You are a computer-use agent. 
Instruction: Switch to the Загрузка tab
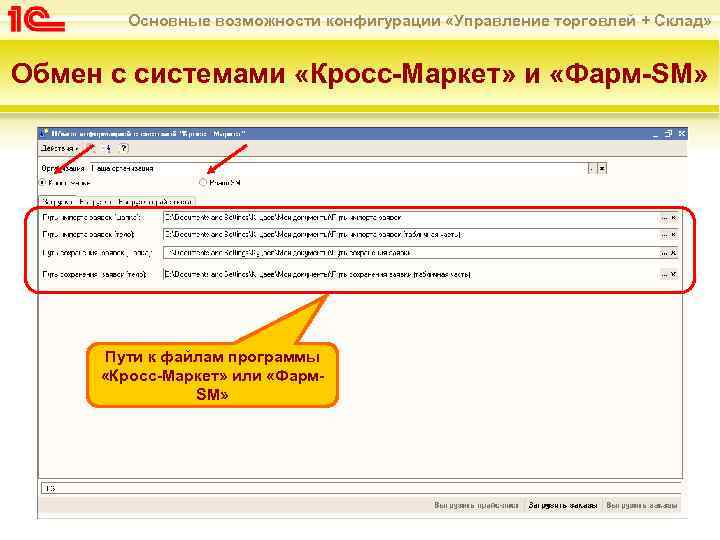(57, 202)
